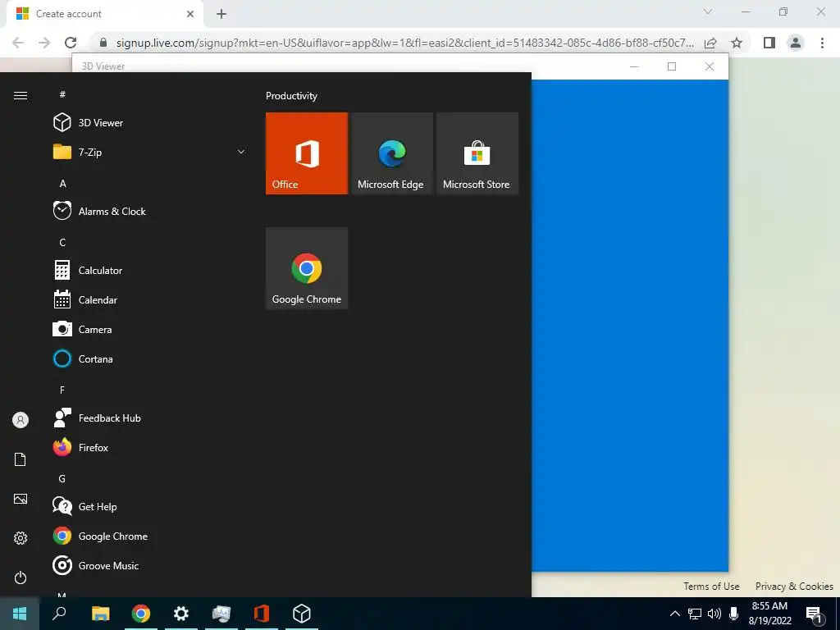Open Settings gear in Start sidebar
This screenshot has height=630, width=840.
(21, 538)
